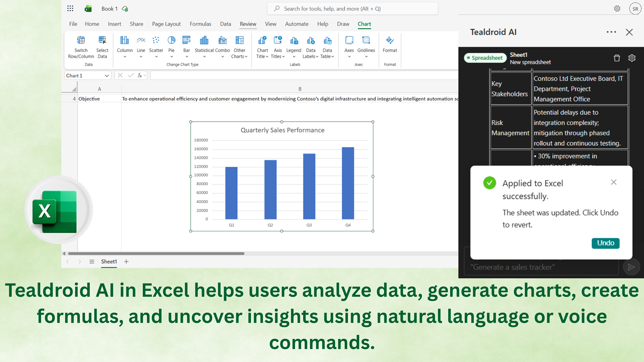Image resolution: width=644 pixels, height=362 pixels.
Task: Expand the arrow under the Pie chart button
Action: [172, 57]
